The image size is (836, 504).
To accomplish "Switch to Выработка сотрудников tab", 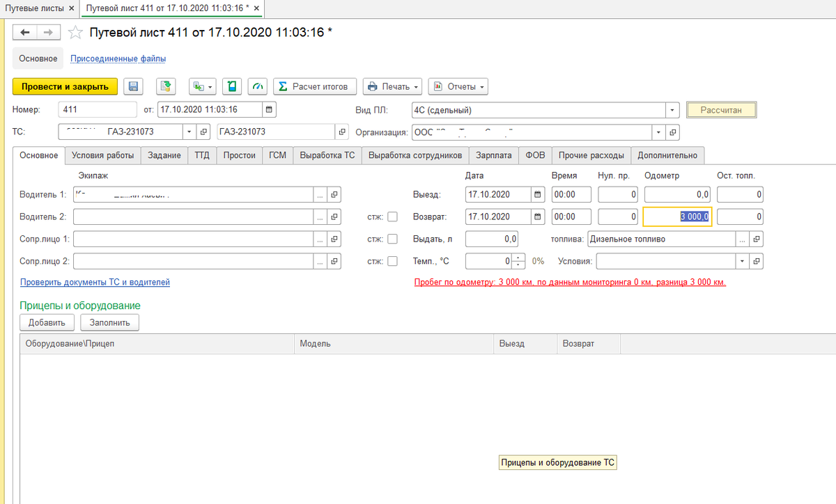I will [415, 155].
